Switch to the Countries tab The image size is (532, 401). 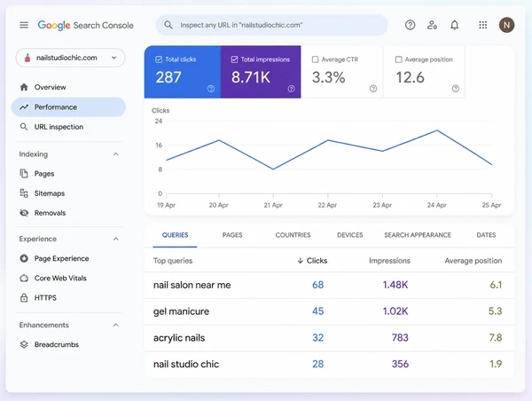click(x=293, y=235)
